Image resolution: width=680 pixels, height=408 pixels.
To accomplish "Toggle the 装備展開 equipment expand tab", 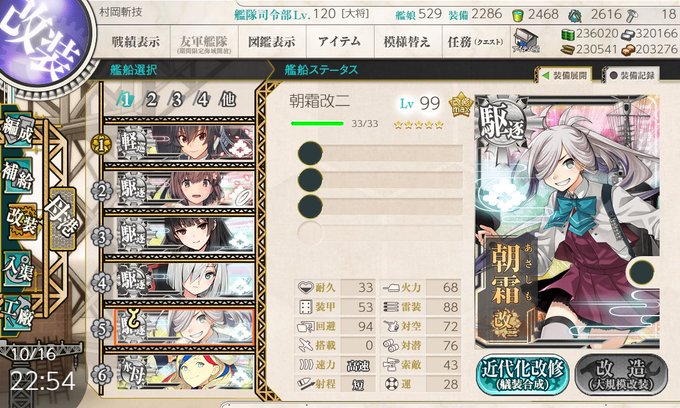I will pos(565,75).
